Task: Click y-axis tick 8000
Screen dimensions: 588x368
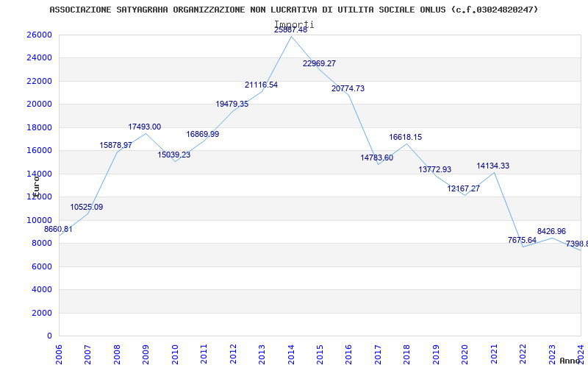Action: pyautogui.click(x=41, y=243)
